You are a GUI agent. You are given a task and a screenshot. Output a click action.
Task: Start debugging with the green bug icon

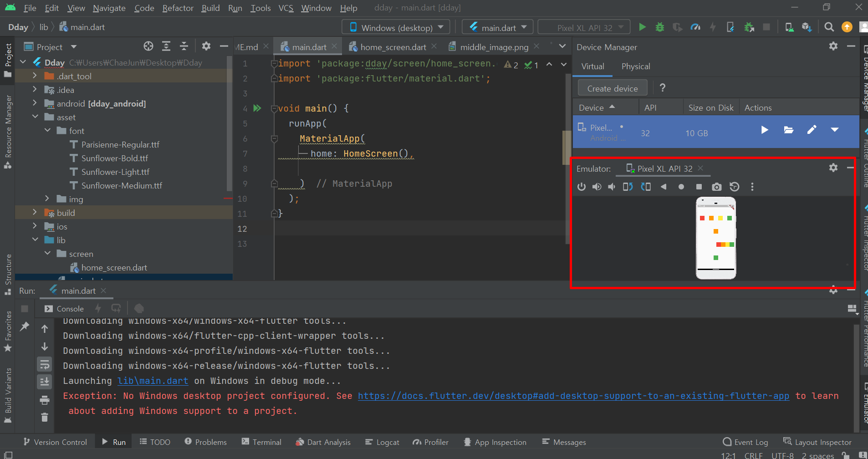pyautogui.click(x=659, y=27)
